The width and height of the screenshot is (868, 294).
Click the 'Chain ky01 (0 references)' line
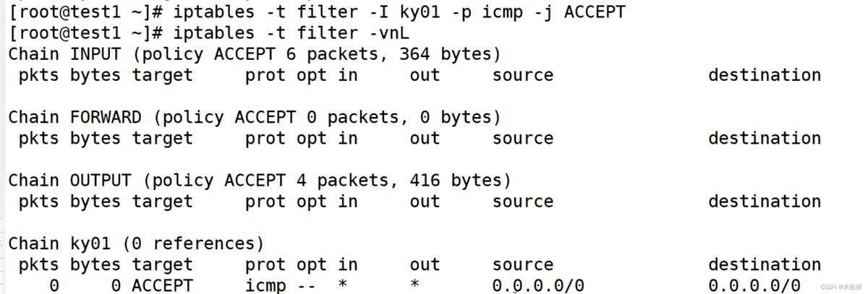coord(136,243)
